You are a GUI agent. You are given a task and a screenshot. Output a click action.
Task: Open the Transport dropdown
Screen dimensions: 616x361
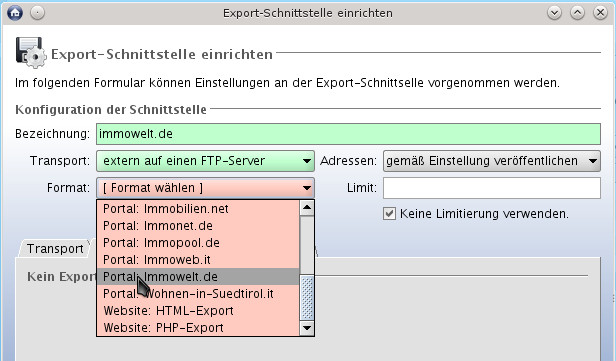(x=205, y=161)
